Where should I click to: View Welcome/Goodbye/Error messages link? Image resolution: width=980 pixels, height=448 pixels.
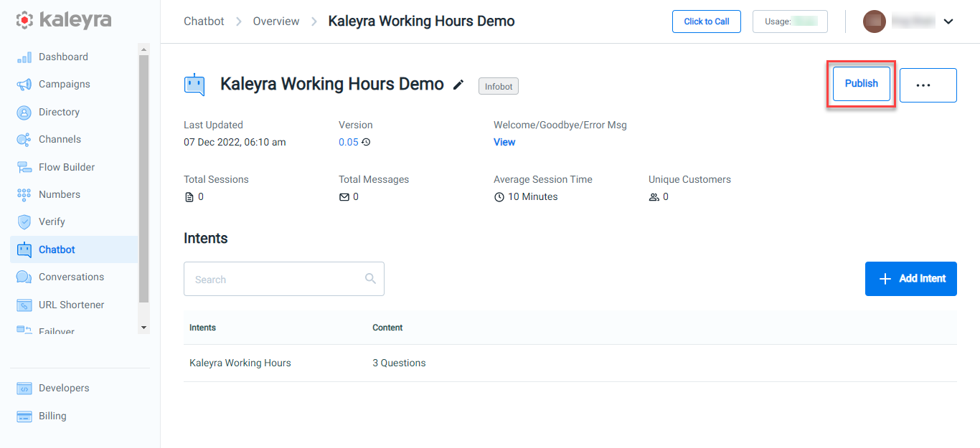[504, 142]
